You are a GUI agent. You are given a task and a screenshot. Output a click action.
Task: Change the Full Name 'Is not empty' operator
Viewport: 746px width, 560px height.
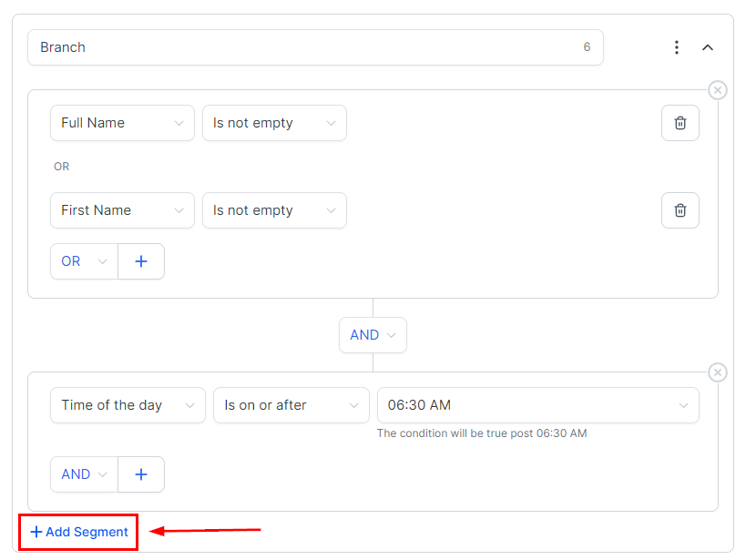pos(274,123)
